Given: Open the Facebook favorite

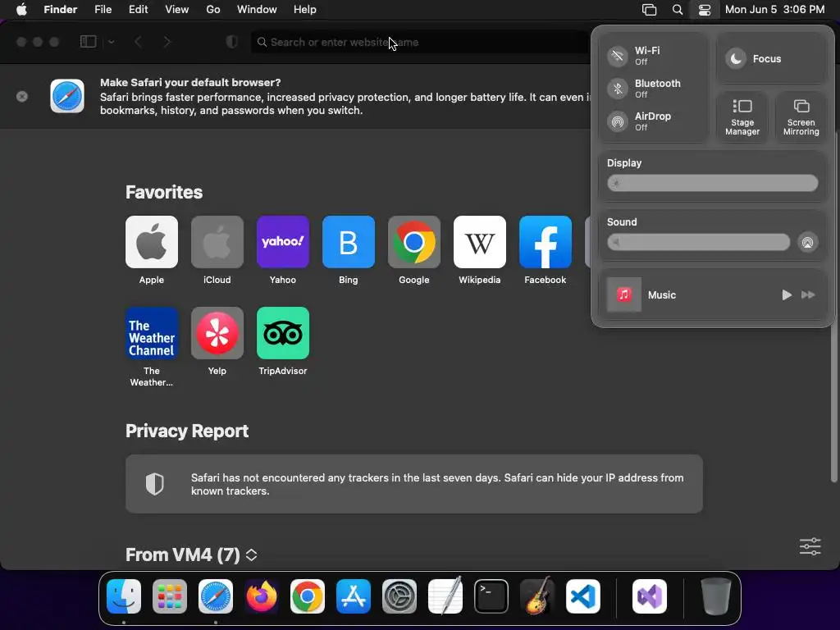Looking at the screenshot, I should tap(546, 242).
